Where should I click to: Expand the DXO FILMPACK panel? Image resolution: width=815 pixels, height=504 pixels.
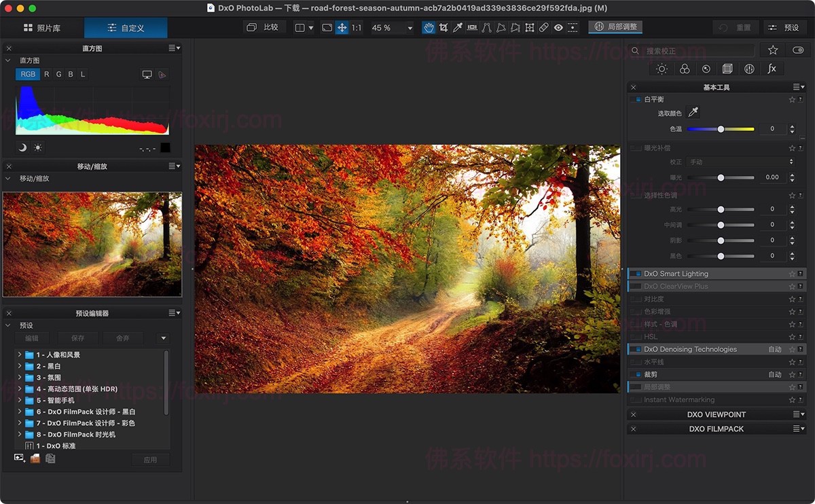tap(716, 428)
